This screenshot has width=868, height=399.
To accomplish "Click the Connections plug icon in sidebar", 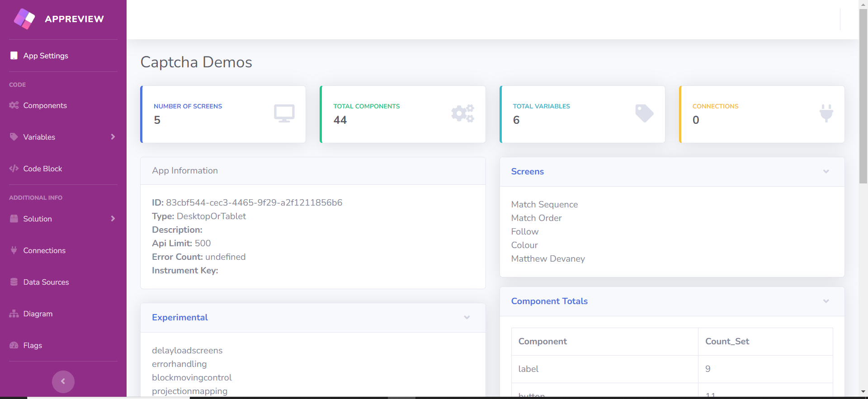I will pos(14,250).
